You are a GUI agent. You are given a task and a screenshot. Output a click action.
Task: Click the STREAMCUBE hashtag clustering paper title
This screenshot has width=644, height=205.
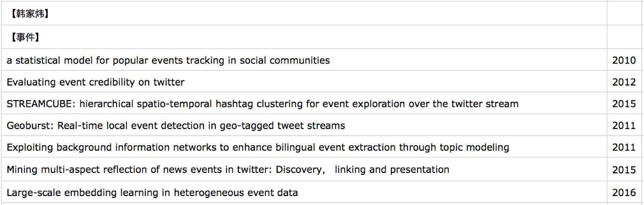pos(262,104)
